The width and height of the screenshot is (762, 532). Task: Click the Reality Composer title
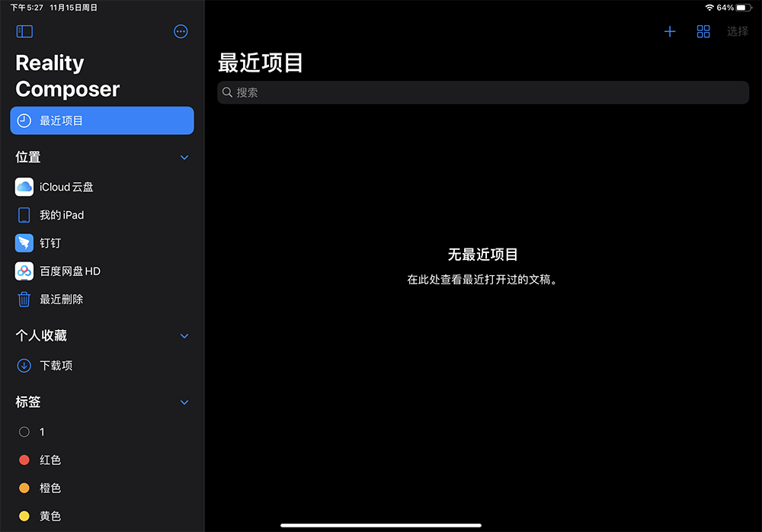pyautogui.click(x=68, y=76)
